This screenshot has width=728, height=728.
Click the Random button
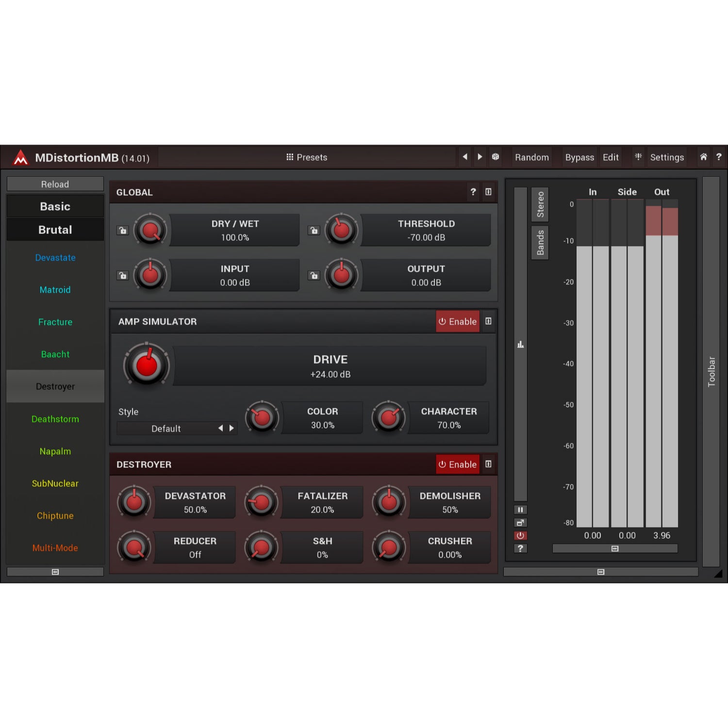532,157
